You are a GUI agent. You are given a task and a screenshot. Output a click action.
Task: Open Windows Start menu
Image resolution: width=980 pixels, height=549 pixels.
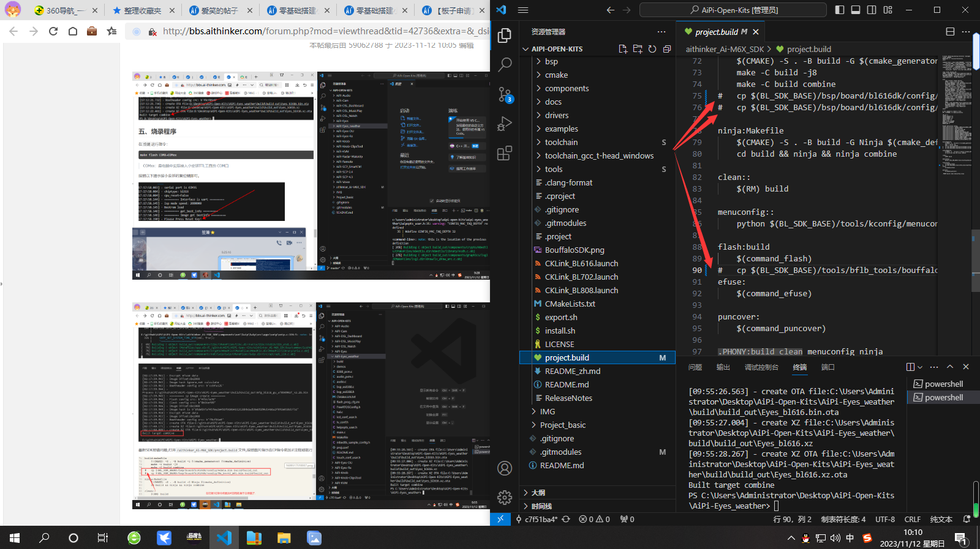pos(15,537)
